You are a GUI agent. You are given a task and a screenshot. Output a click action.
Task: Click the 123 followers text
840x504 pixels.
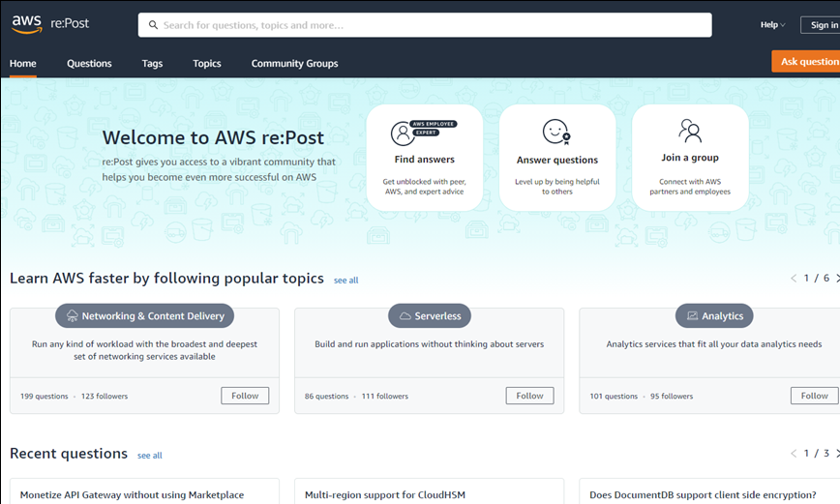click(x=105, y=397)
